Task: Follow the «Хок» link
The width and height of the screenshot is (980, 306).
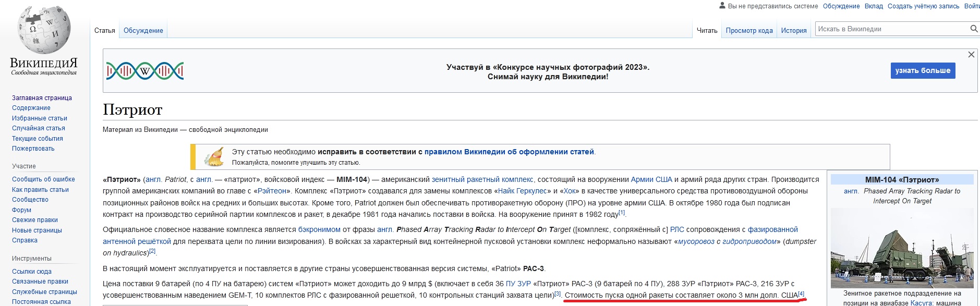Action: (x=570, y=191)
